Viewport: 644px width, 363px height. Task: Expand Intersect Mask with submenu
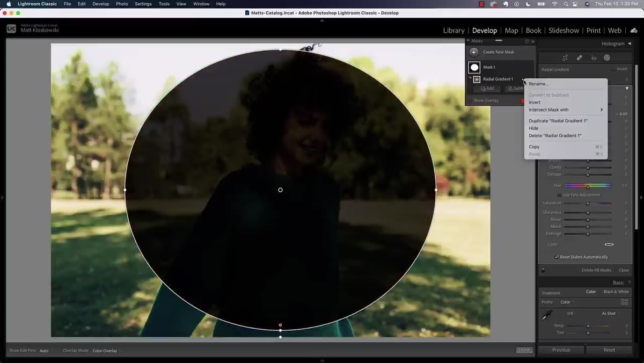[566, 110]
